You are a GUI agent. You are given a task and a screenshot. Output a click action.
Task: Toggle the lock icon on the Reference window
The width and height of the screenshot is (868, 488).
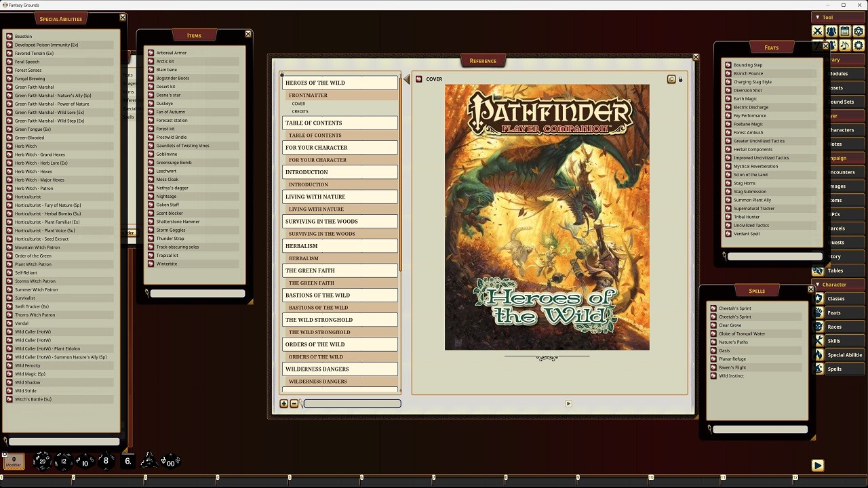(x=680, y=79)
